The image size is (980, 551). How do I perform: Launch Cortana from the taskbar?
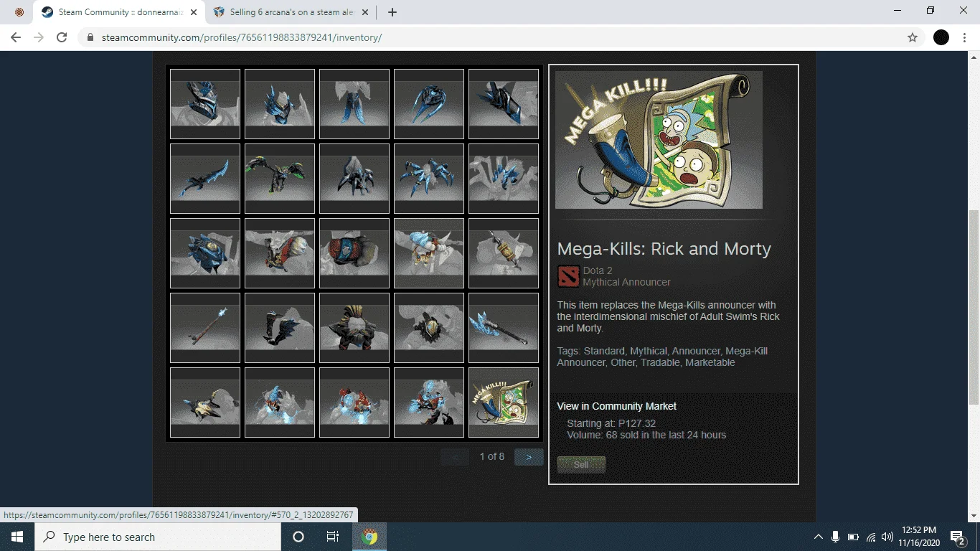(298, 537)
